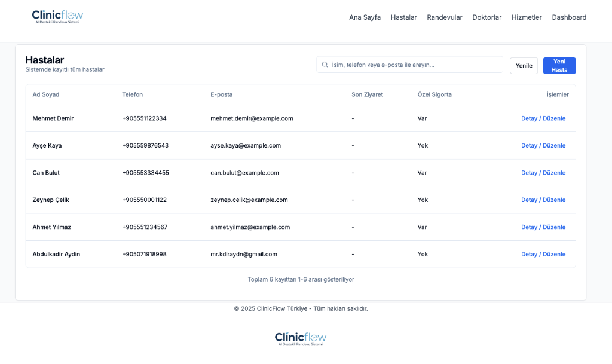
Task: Open Detay / Düzenle for Mehmet Demir
Action: pos(543,118)
